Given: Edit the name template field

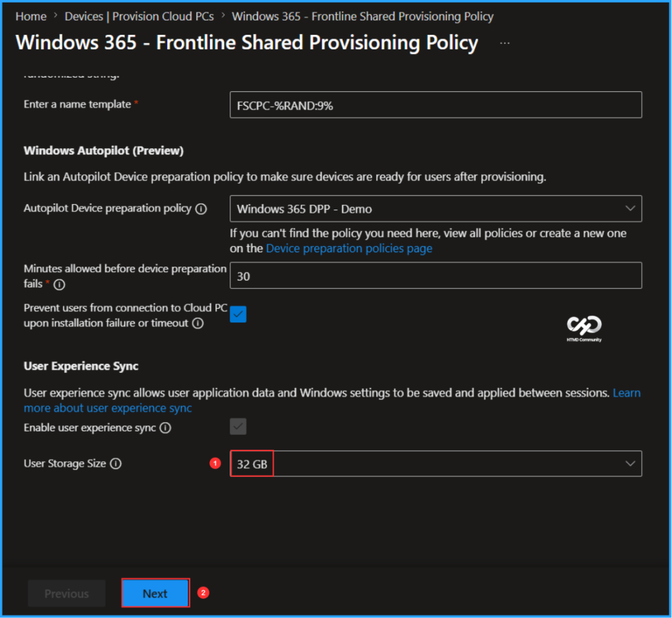Looking at the screenshot, I should click(436, 105).
